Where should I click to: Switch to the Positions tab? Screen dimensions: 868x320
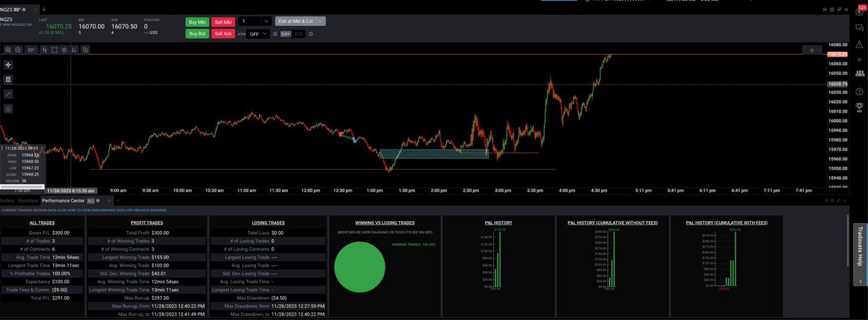click(x=28, y=200)
